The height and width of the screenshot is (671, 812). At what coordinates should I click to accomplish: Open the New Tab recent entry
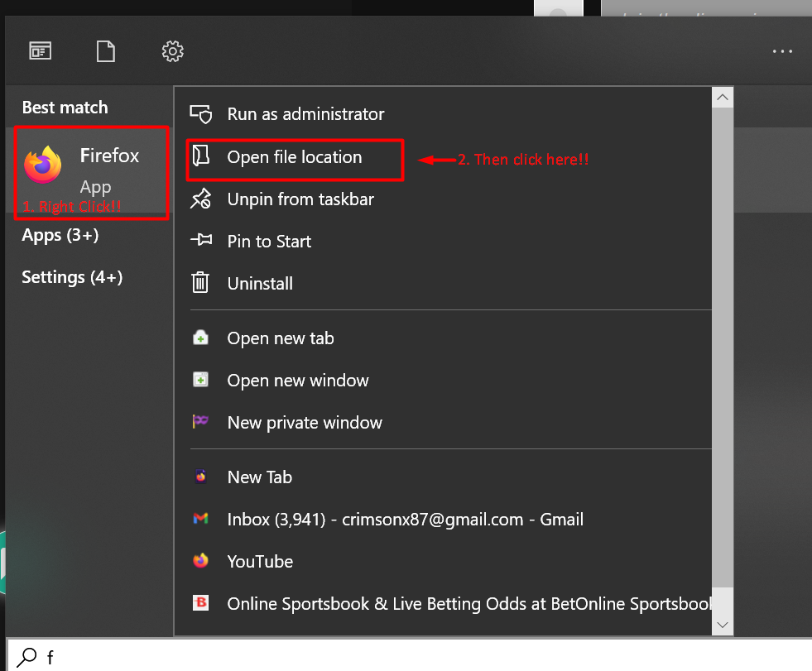[x=259, y=477]
